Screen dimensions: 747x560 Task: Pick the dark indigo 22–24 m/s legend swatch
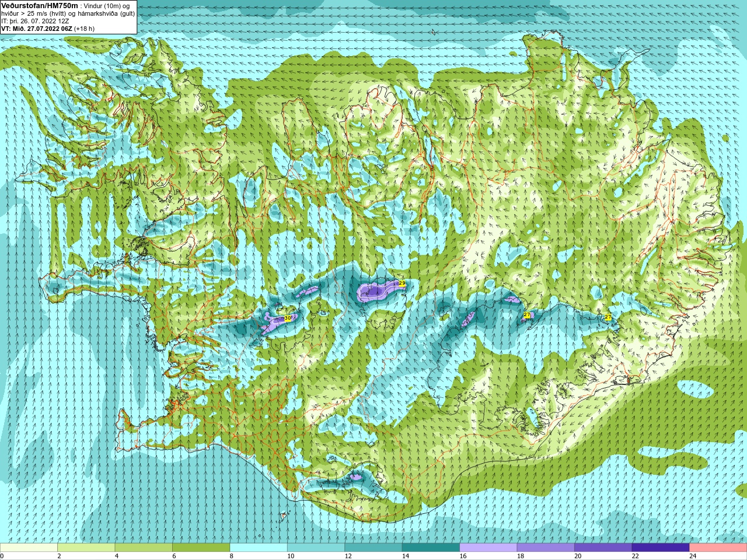(x=661, y=548)
